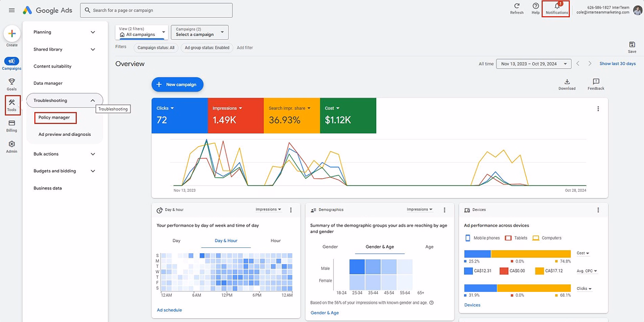Image resolution: width=644 pixels, height=322 pixels.
Task: Click the page search input field
Action: tap(156, 10)
